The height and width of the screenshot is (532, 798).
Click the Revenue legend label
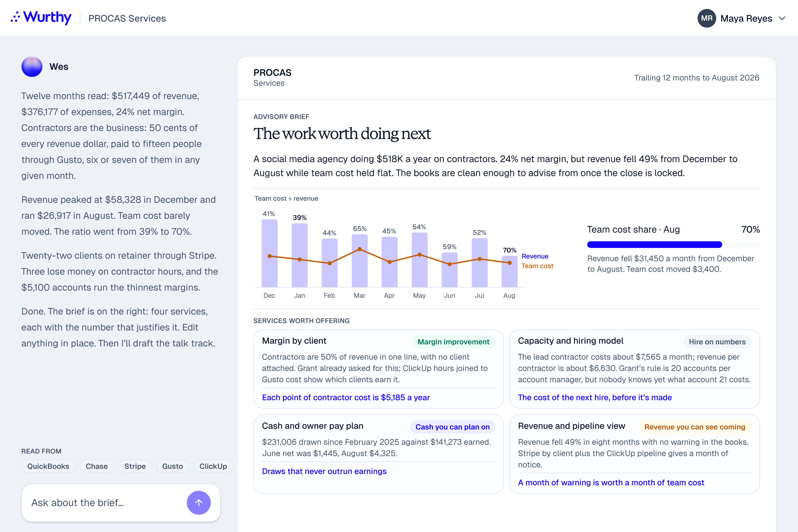point(535,256)
